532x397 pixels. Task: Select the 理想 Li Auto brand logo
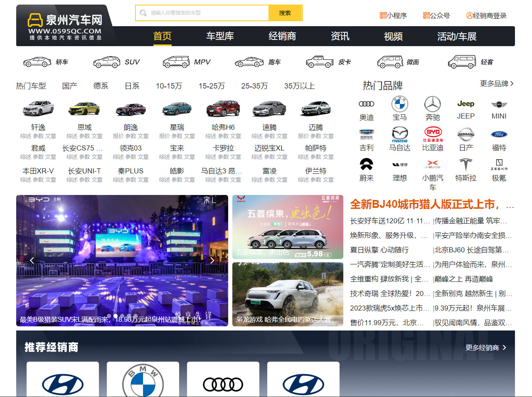400,165
